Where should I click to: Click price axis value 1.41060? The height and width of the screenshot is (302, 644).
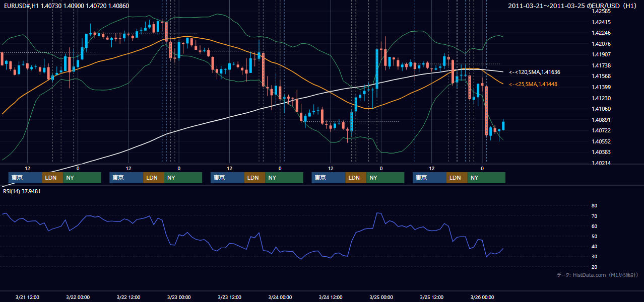point(601,109)
